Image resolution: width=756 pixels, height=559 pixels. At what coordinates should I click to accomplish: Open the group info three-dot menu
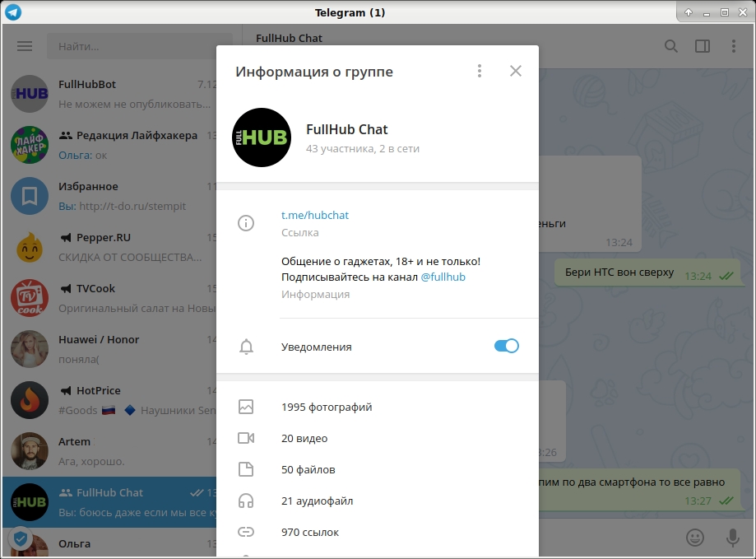[480, 71]
